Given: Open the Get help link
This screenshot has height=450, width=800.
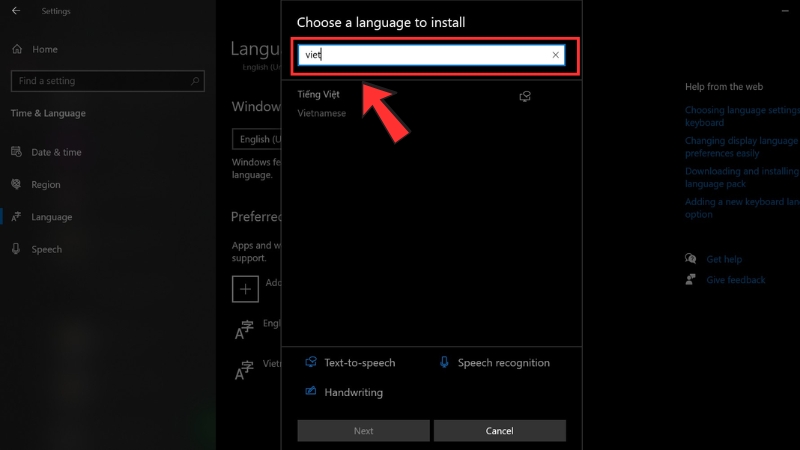Looking at the screenshot, I should 724,259.
